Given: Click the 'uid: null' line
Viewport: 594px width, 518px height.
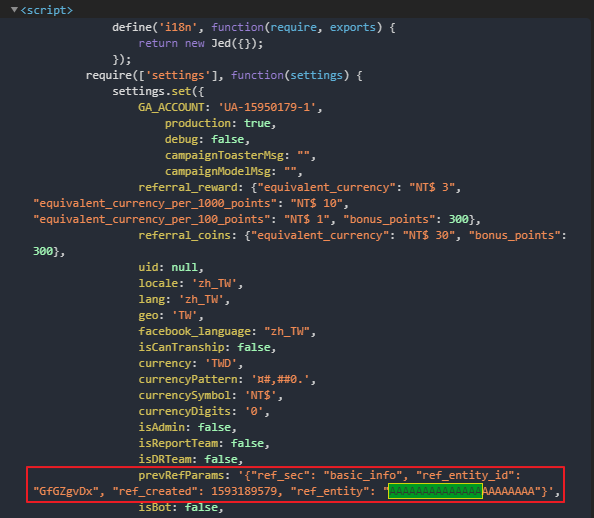Looking at the screenshot, I should coord(171,267).
